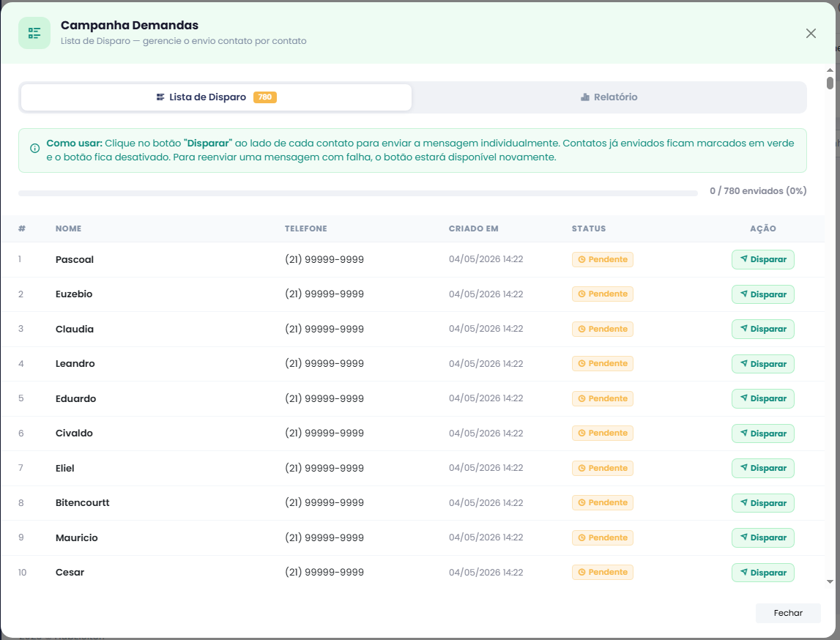Click the Fechar button
Image resolution: width=840 pixels, height=640 pixels.
pos(788,613)
